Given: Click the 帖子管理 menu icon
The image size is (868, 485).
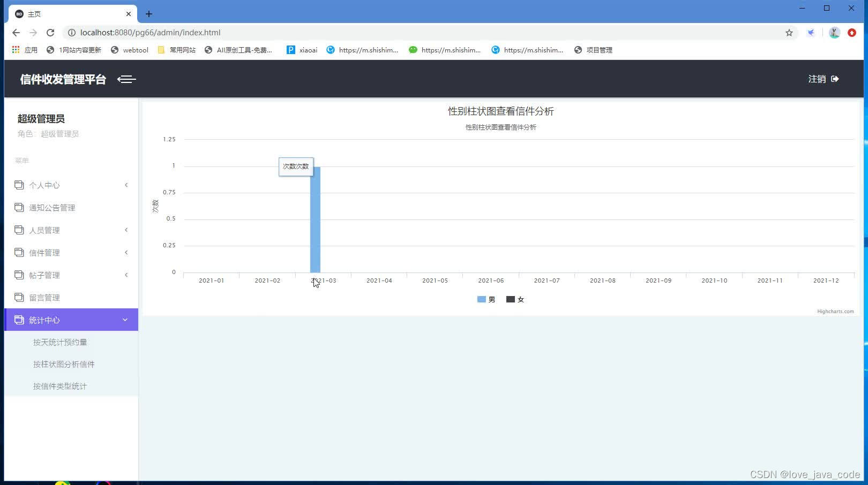Looking at the screenshot, I should (19, 275).
